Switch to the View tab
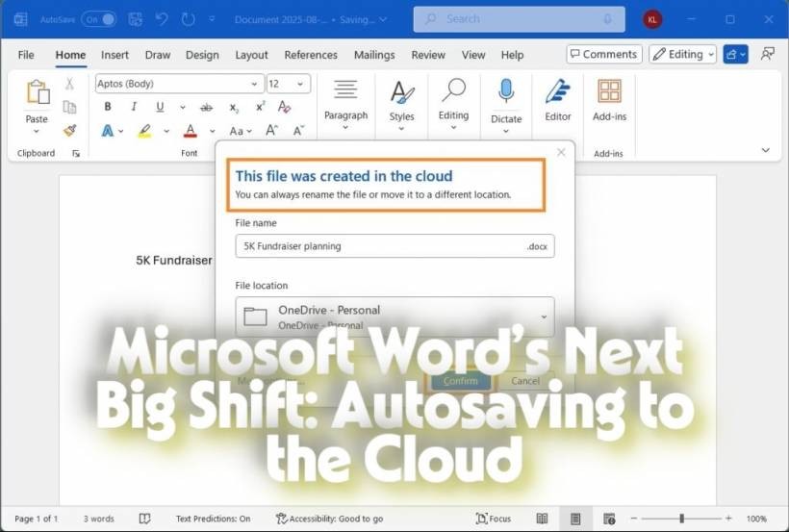This screenshot has width=789, height=532. pyautogui.click(x=473, y=55)
